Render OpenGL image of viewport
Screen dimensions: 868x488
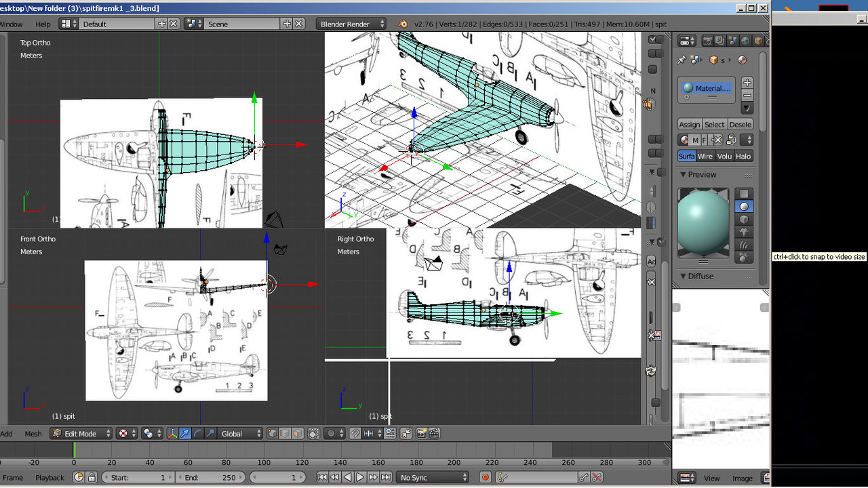pyautogui.click(x=421, y=434)
